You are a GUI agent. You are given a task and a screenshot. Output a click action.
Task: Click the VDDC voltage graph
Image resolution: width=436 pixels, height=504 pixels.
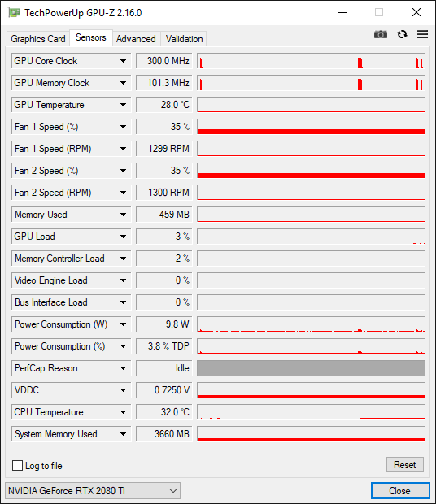point(311,390)
